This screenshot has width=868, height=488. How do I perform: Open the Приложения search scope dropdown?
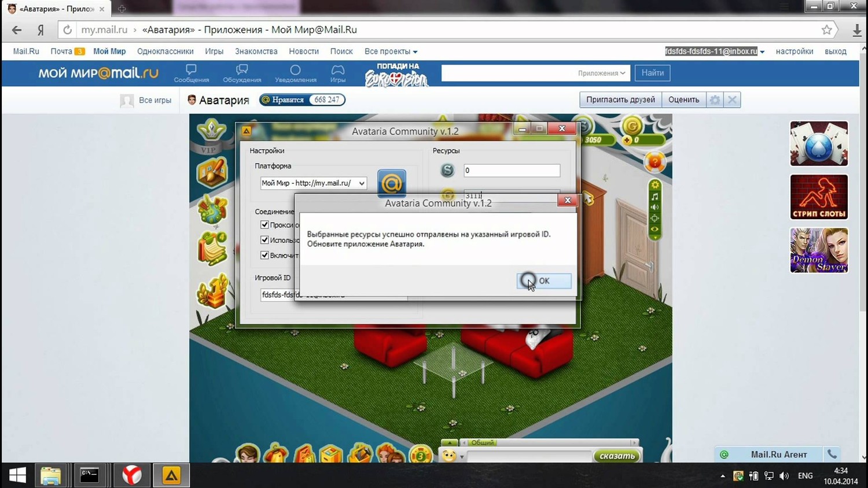click(x=601, y=73)
